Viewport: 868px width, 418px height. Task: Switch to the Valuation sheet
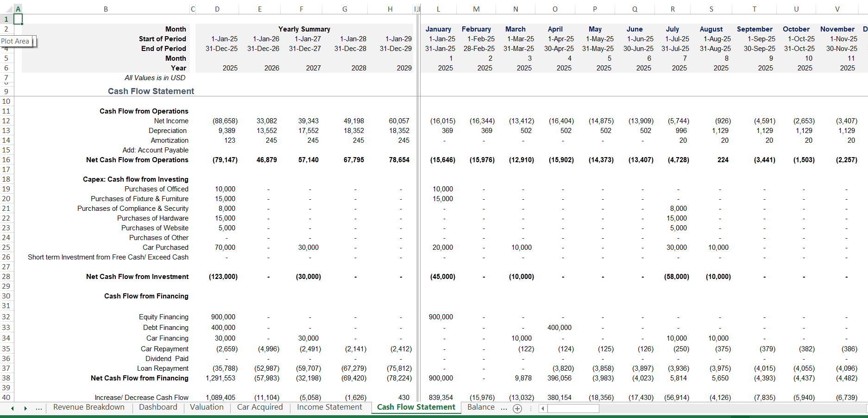(x=207, y=407)
